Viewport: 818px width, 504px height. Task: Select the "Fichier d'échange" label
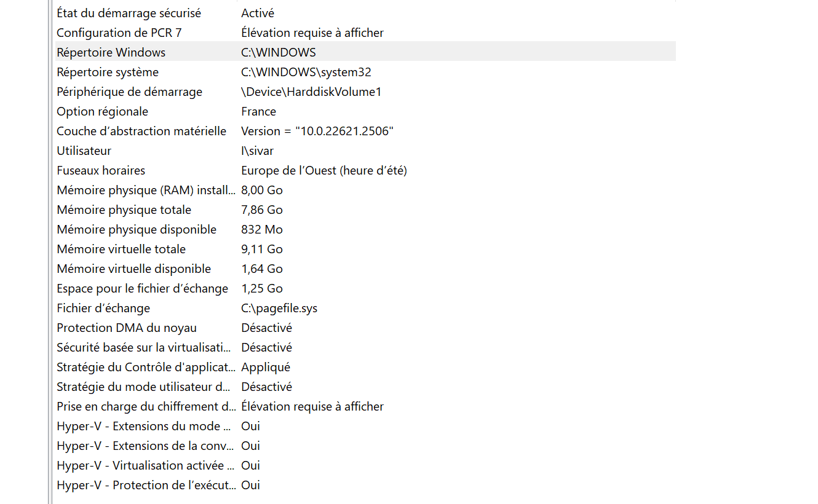pyautogui.click(x=103, y=308)
